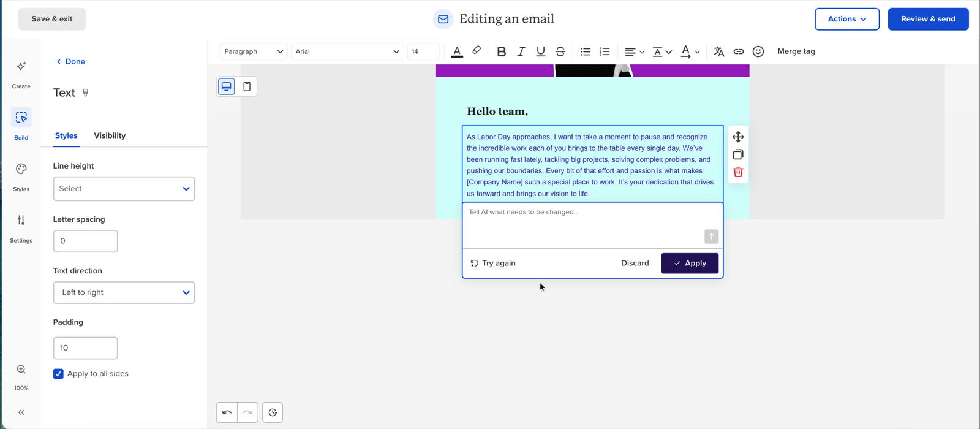Toggle strikethrough formatting
980x429 pixels.
coord(560,51)
